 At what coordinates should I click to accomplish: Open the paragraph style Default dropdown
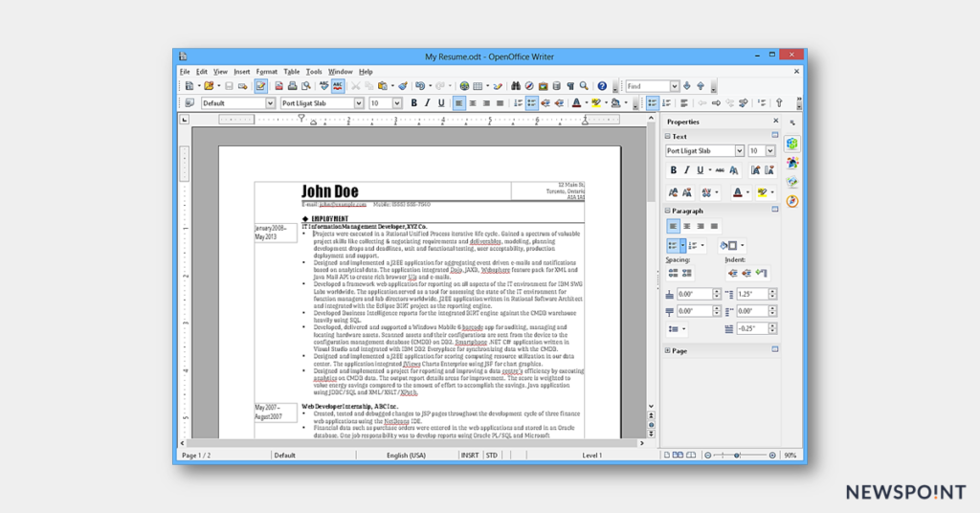point(270,103)
